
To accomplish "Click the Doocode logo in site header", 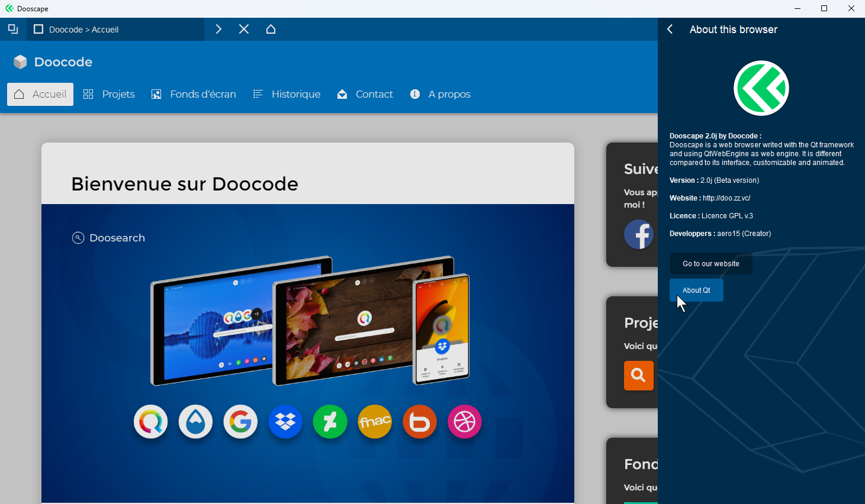I will (53, 62).
